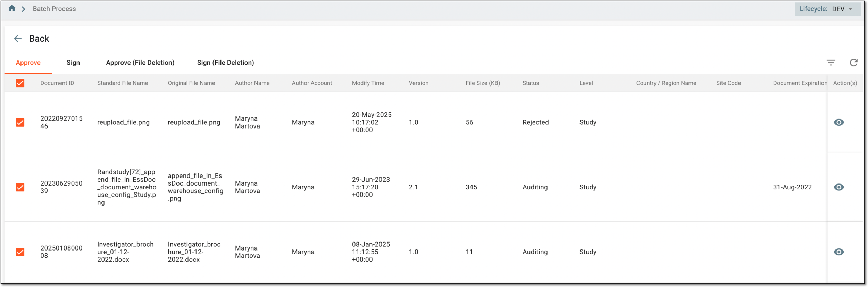This screenshot has width=868, height=287.
Task: Click the Standard File Name column header
Action: pyautogui.click(x=123, y=83)
